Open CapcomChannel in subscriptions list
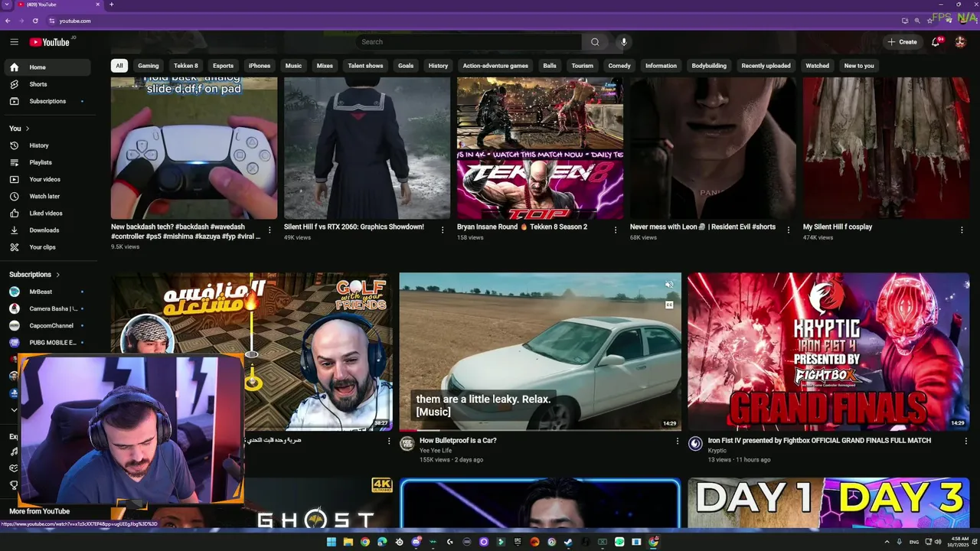 pyautogui.click(x=48, y=325)
